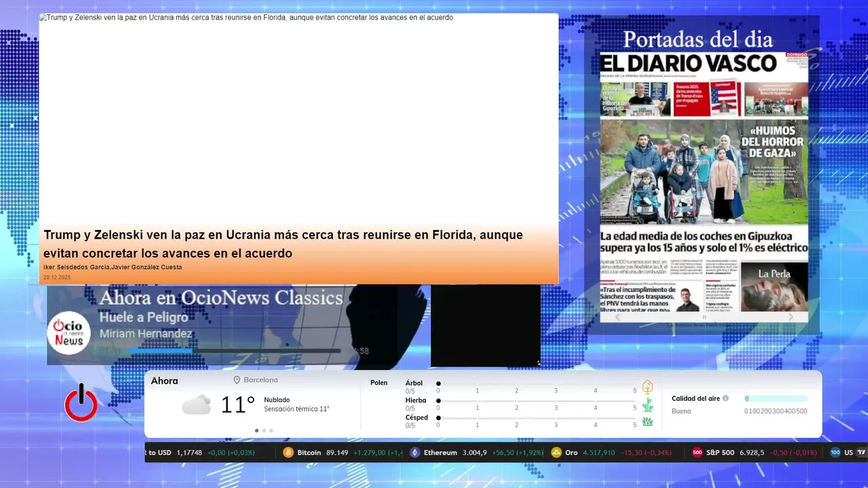This screenshot has height=488, width=868.
Task: Click the OcioNews Classics round logo
Action: pos(69,332)
